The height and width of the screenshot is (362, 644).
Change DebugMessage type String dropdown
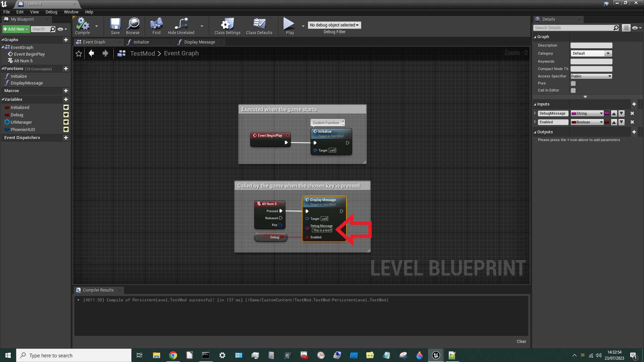click(x=587, y=113)
